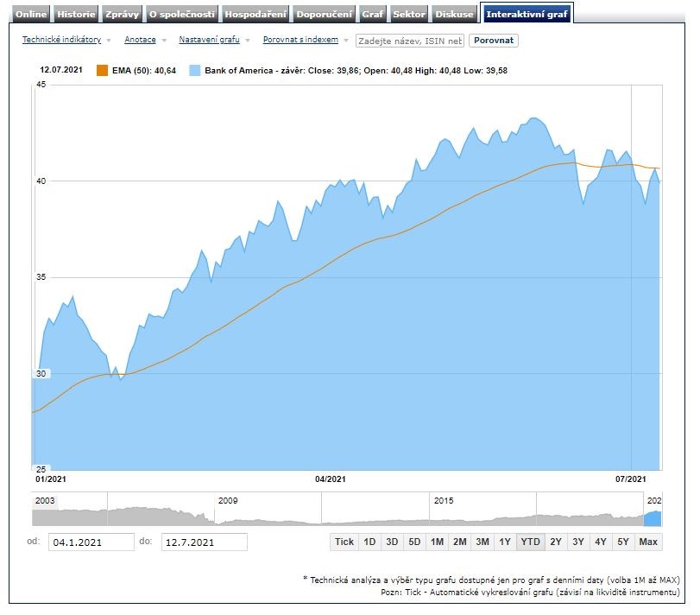
Task: Click the end date field 12.7.2021
Action: (204, 542)
